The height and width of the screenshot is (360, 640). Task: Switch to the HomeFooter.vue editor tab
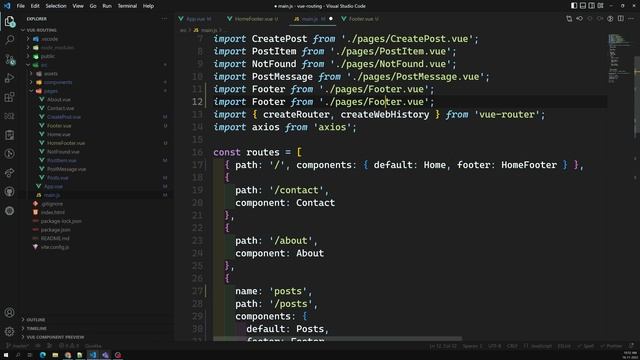(x=253, y=19)
